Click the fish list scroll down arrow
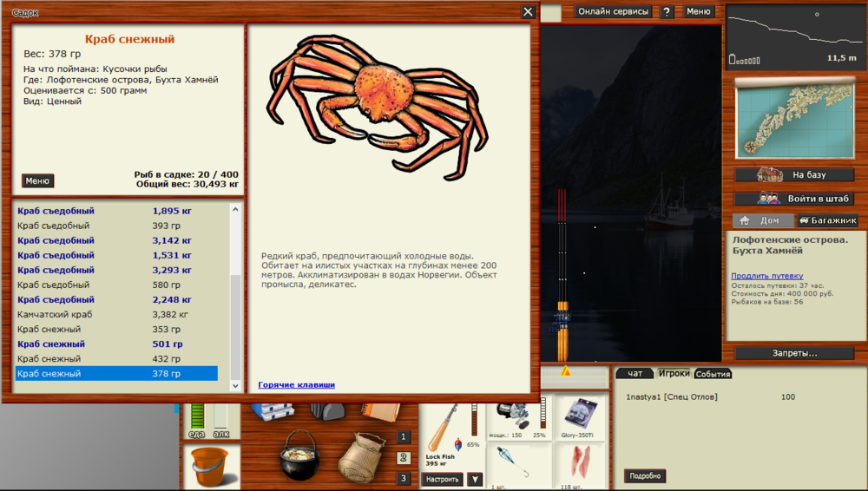 [235, 386]
